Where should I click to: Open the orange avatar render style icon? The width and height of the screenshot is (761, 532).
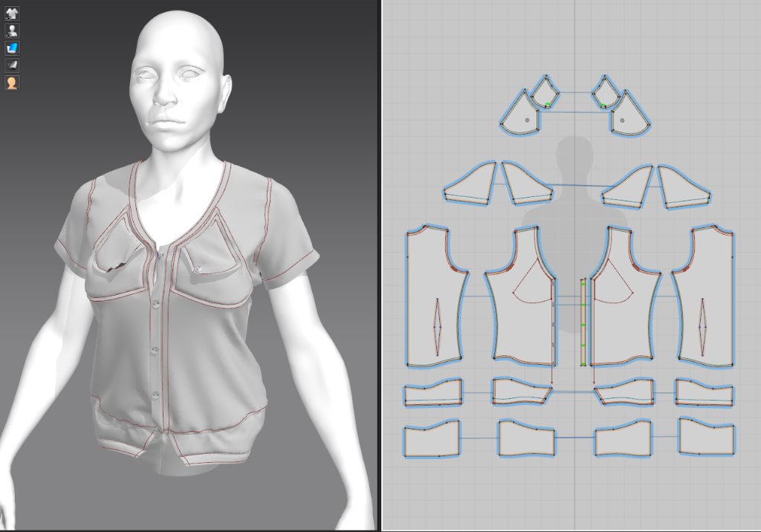tap(12, 82)
